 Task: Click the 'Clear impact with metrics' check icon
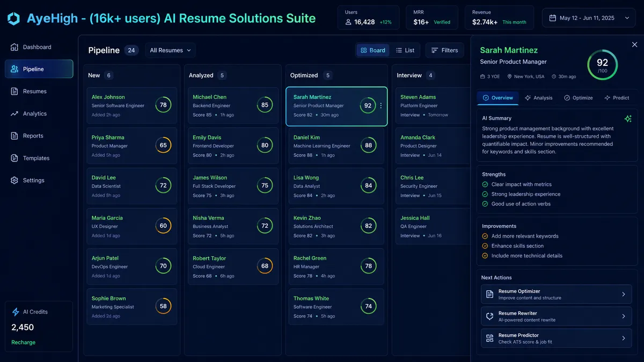point(485,184)
